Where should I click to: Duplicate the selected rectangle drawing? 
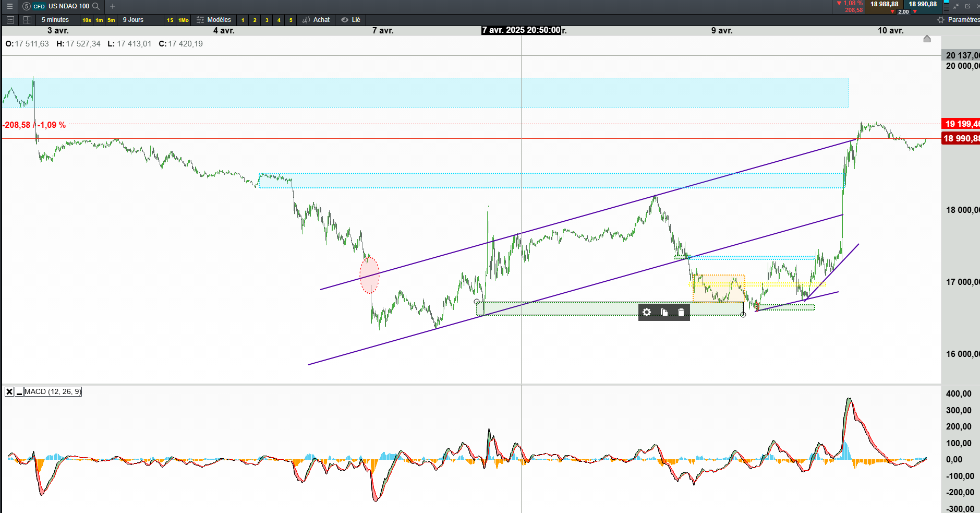click(x=664, y=312)
